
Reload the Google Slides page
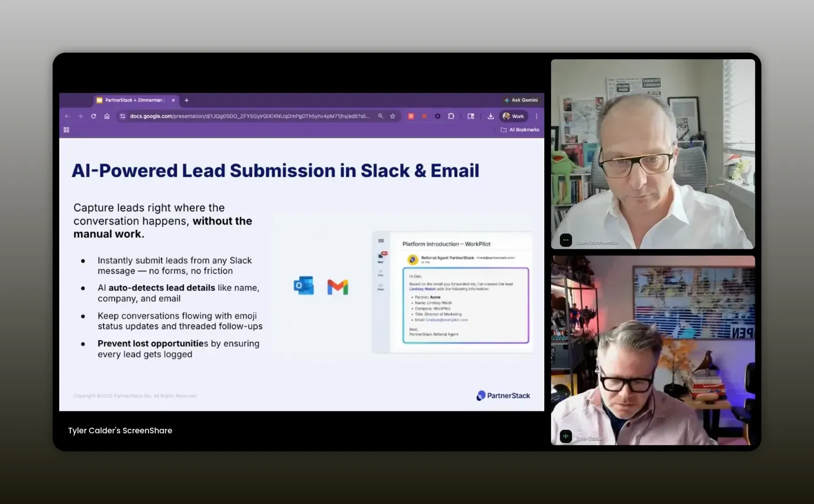[94, 116]
